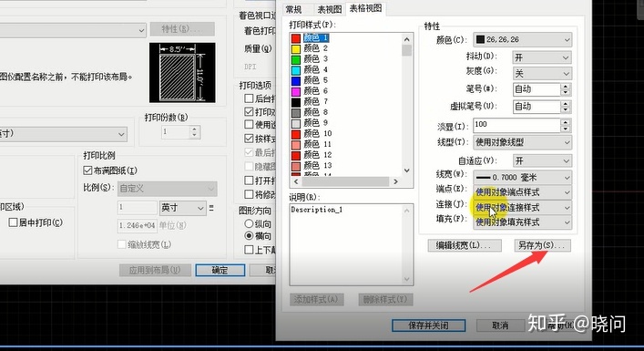Click right arrow of horizontal list scrollbar
Screen dimensions: 644x351
point(395,181)
